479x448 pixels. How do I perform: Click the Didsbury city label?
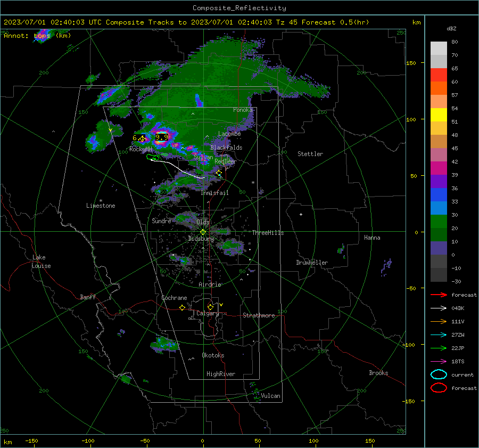[201, 239]
